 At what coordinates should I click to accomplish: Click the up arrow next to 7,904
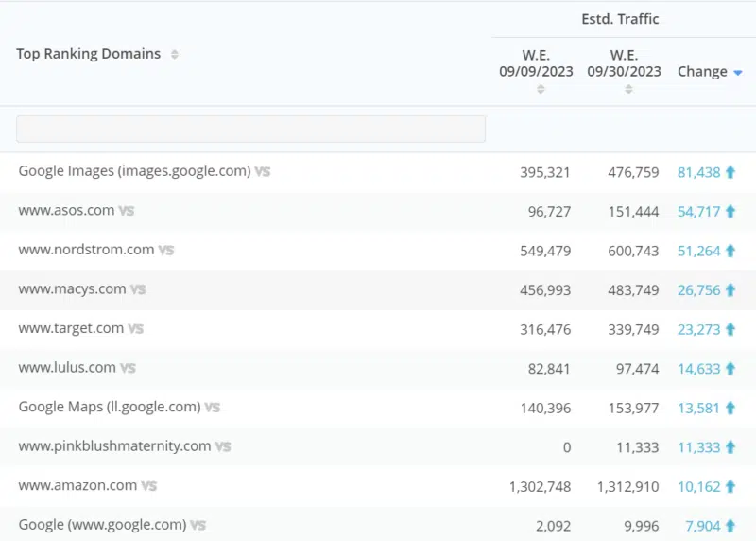(730, 526)
